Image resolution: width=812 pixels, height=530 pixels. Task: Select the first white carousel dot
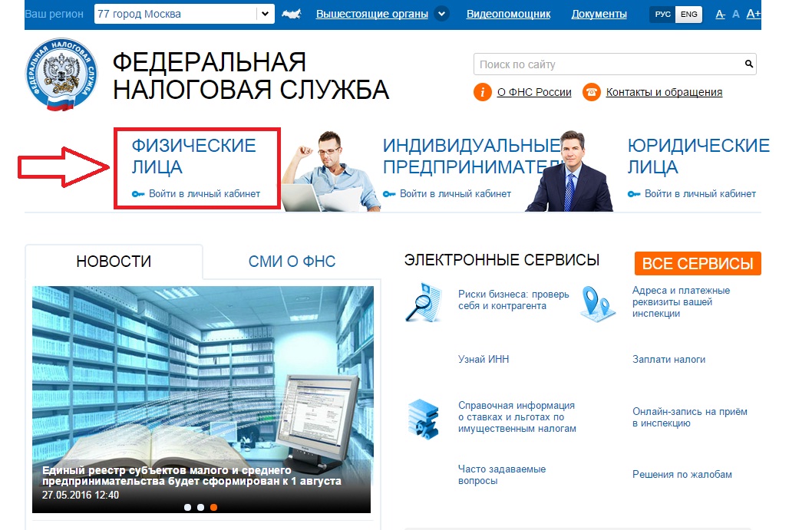[x=187, y=507]
